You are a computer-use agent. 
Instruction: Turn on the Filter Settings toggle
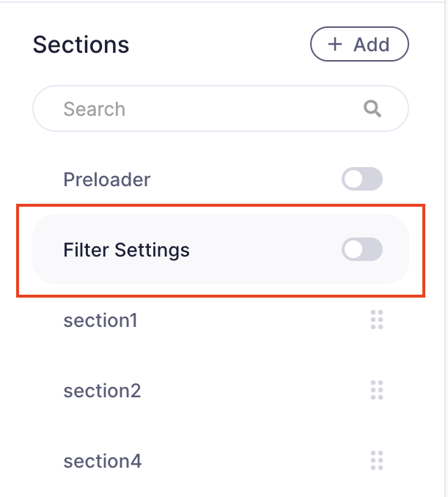[x=362, y=250]
